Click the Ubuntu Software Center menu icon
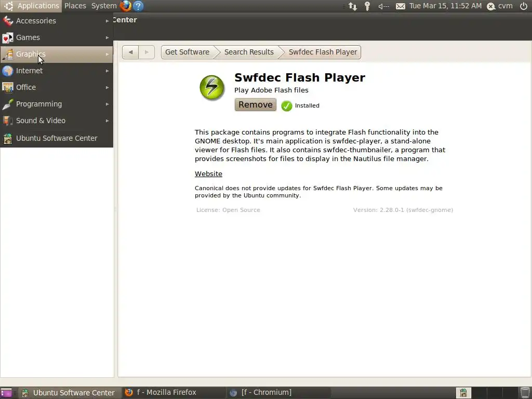532x399 pixels. pyautogui.click(x=7, y=138)
